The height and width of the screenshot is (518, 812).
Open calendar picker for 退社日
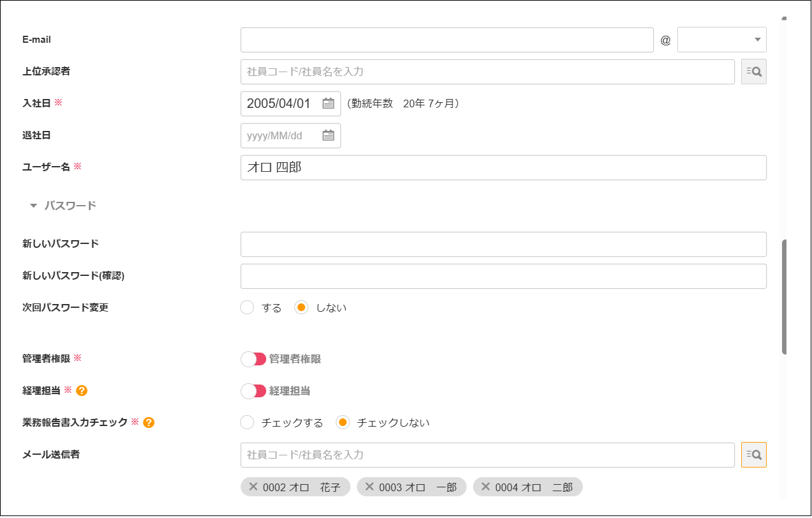click(328, 135)
